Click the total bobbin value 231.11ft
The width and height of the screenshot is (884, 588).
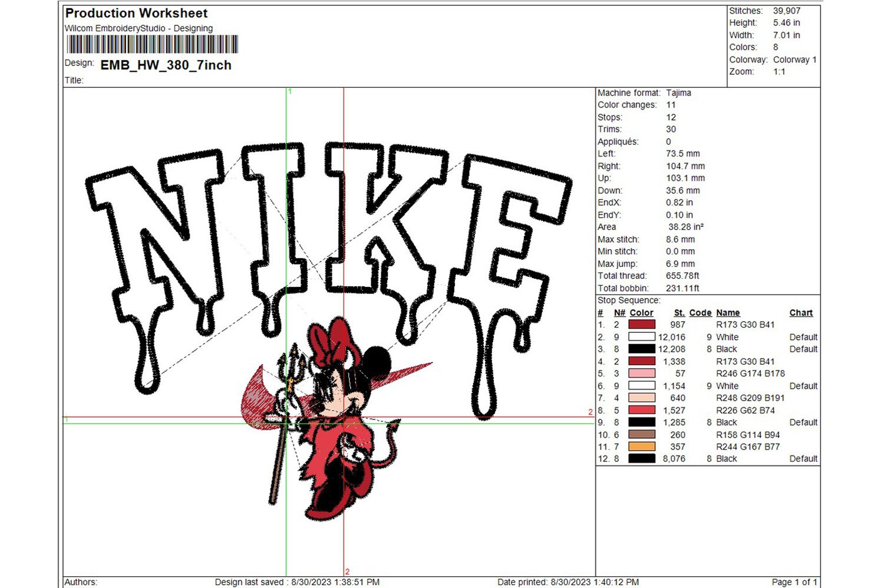pos(682,288)
